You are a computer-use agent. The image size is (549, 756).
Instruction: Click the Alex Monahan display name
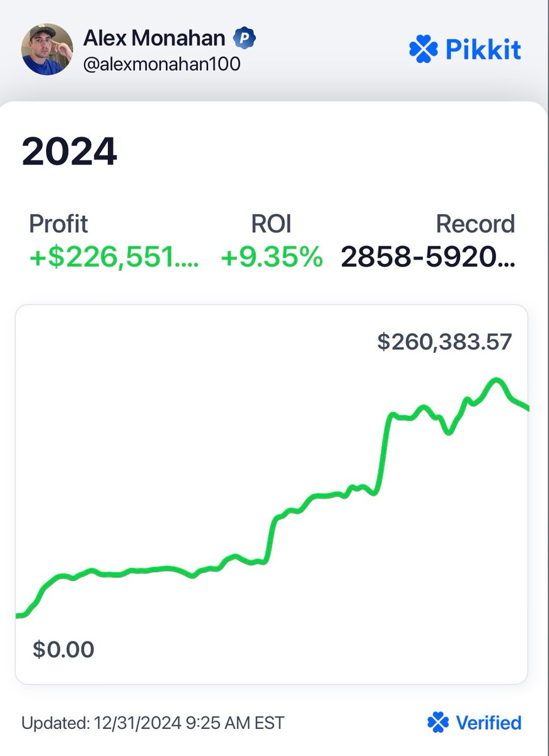[x=154, y=38]
